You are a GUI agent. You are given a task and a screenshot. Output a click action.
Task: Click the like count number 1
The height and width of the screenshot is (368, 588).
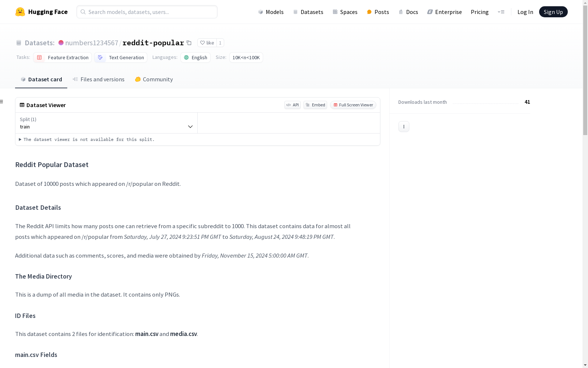(x=220, y=43)
